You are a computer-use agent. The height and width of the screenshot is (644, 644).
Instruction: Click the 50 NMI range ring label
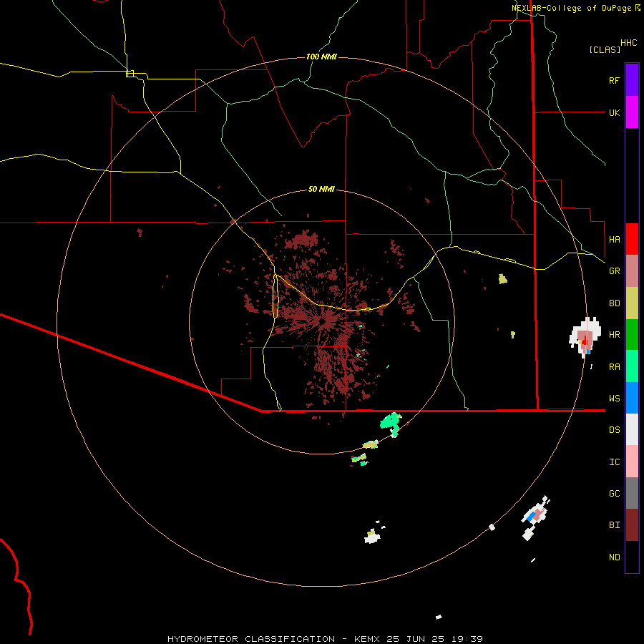(321, 189)
